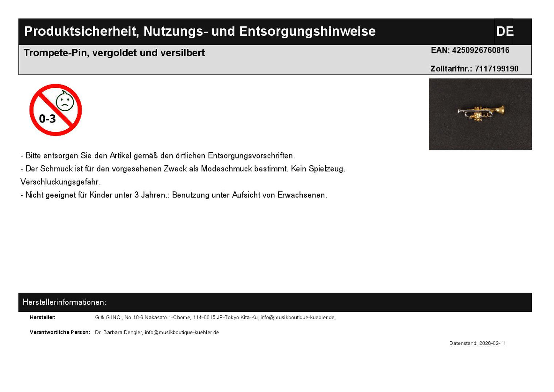Select the 'Nicht geeignet für Kinder' line
This screenshot has width=554, height=392.
[x=174, y=195]
